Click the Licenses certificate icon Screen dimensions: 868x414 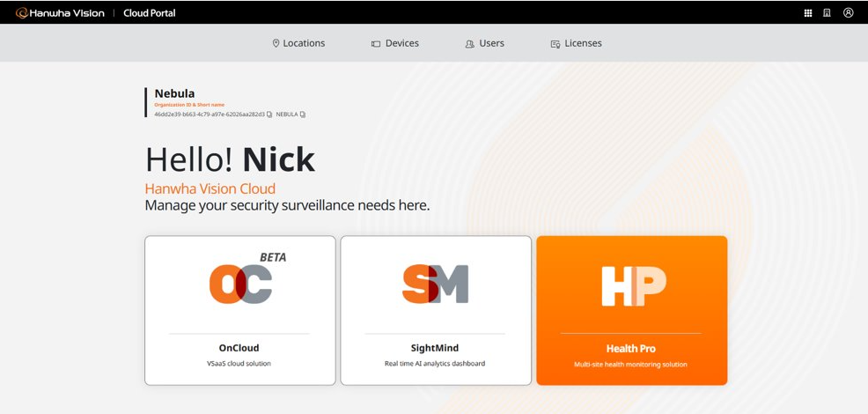[x=555, y=44]
